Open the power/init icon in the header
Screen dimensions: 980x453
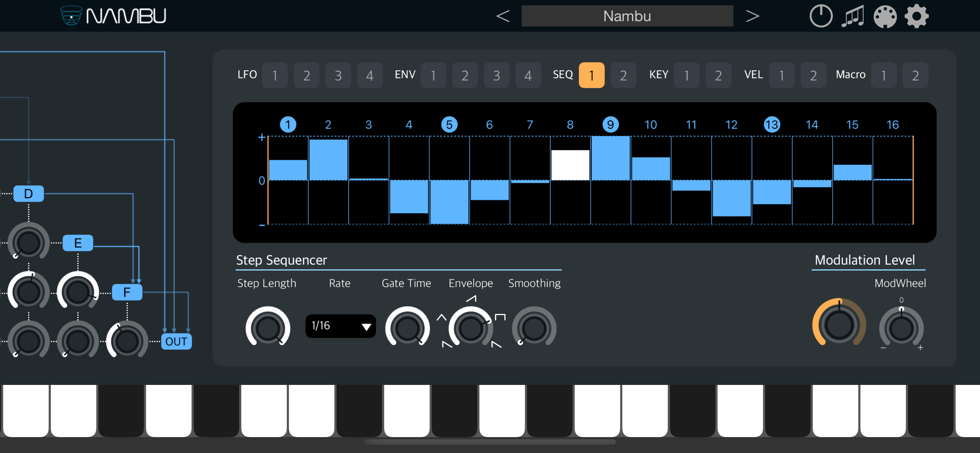(x=821, y=16)
